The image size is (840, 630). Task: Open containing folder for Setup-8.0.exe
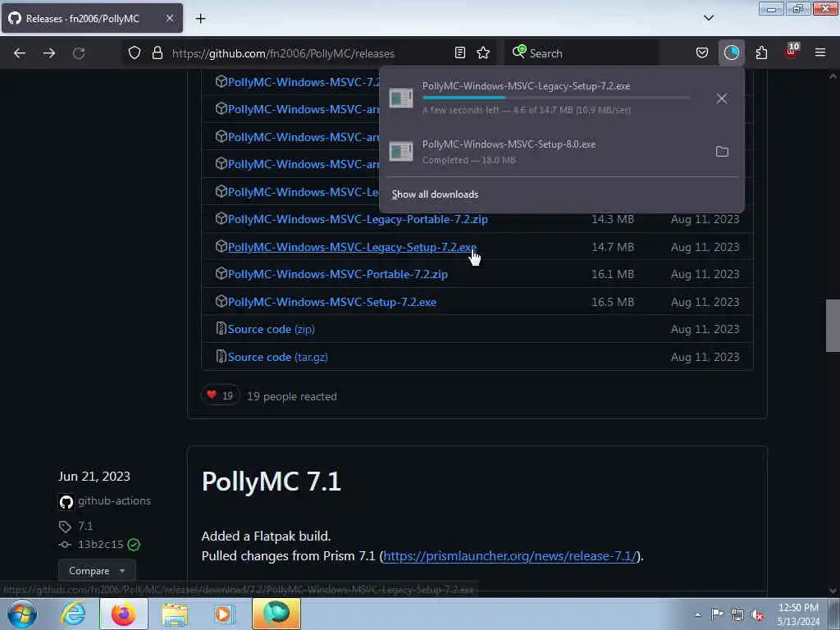tap(722, 152)
